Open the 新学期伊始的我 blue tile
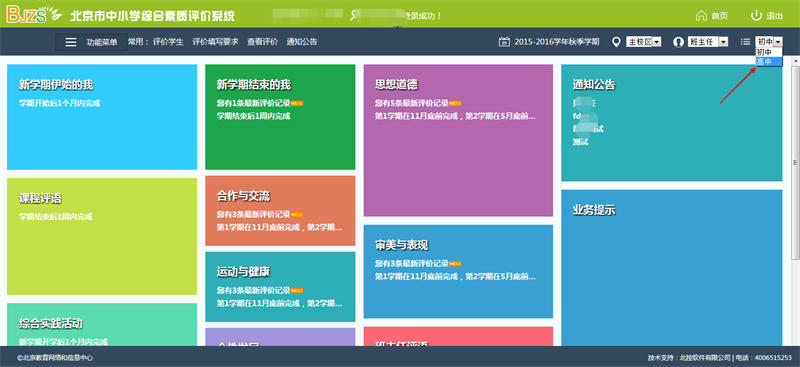The height and width of the screenshot is (367, 800). (x=102, y=117)
